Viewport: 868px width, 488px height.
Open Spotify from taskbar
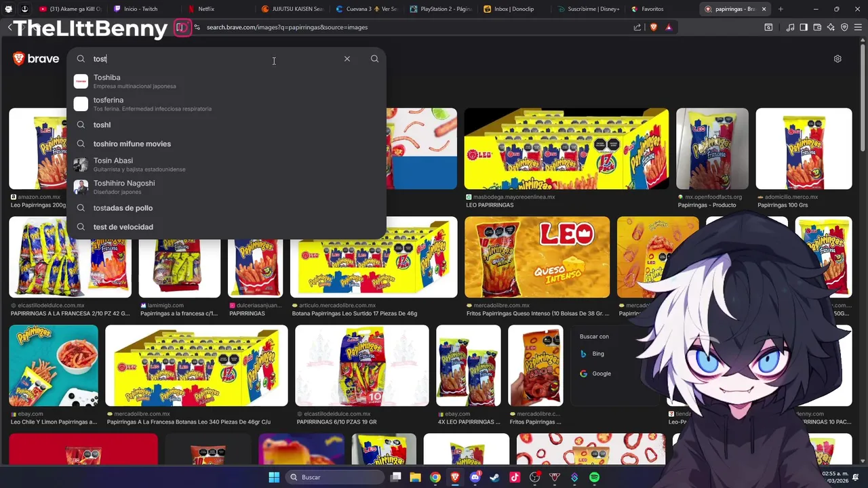tap(594, 477)
